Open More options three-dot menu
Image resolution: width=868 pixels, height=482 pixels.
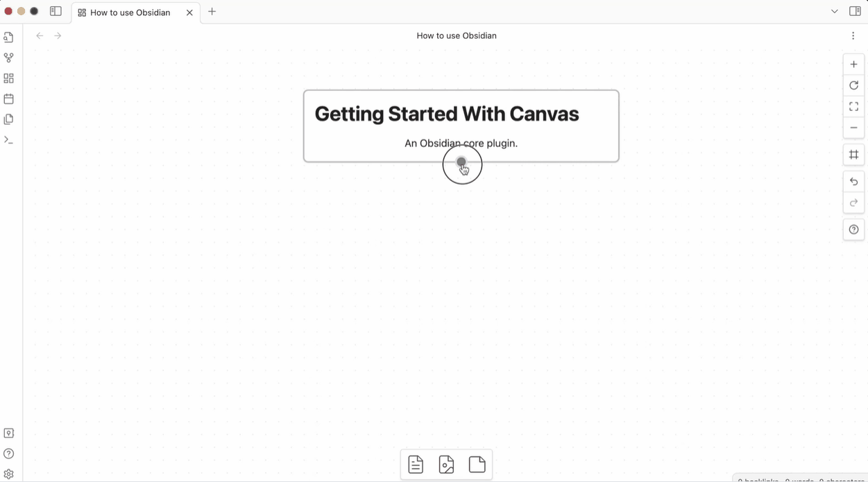click(853, 35)
